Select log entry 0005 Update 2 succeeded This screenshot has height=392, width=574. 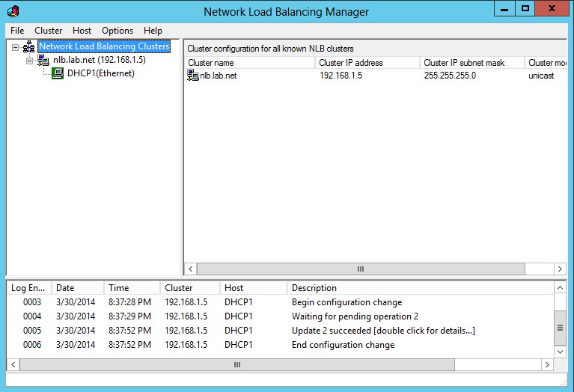[383, 331]
